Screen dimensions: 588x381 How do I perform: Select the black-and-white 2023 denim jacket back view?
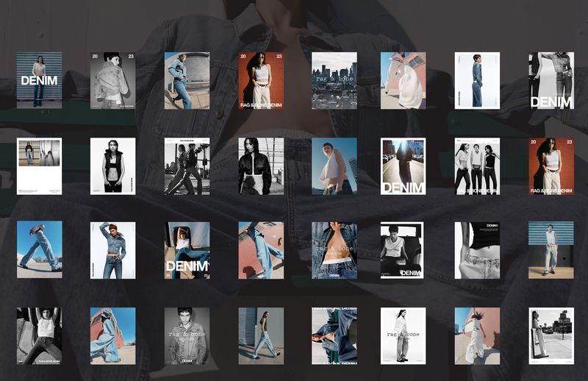coord(113,80)
